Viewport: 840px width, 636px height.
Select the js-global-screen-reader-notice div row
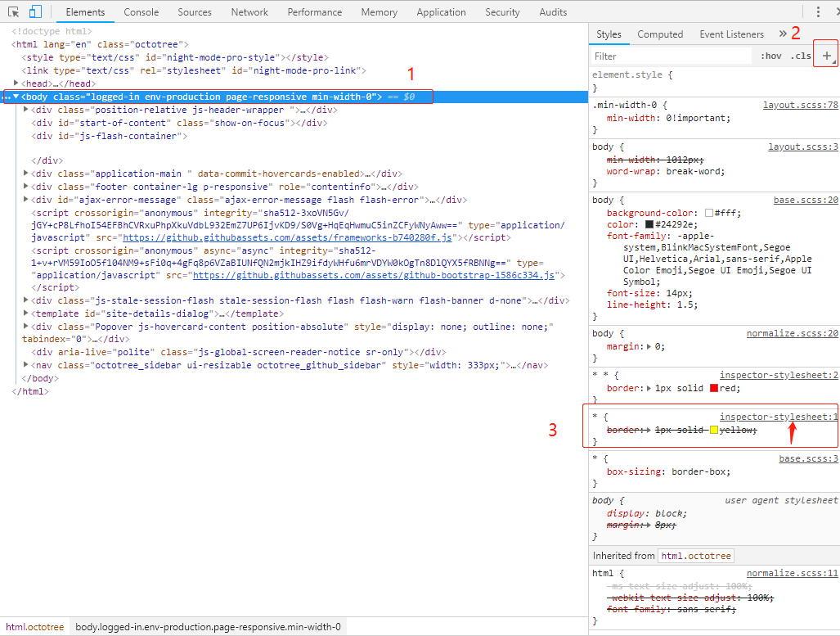(239, 352)
